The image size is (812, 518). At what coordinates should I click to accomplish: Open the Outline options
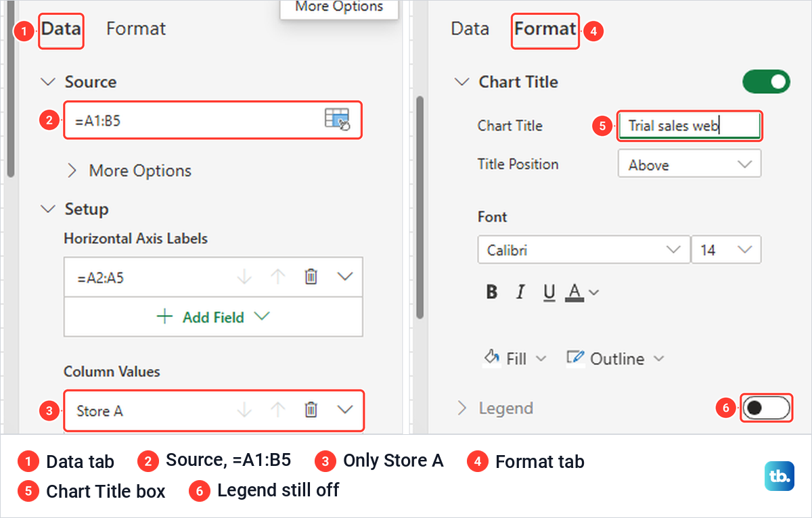615,358
